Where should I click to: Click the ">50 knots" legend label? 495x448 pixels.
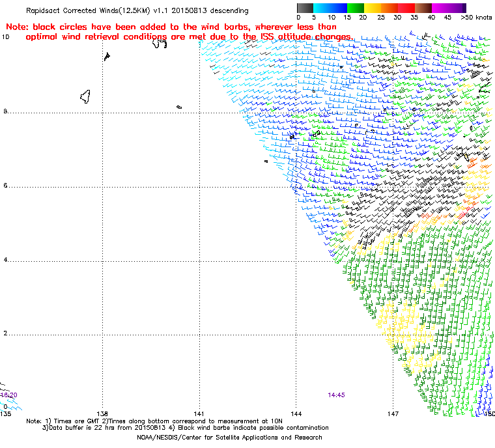click(475, 18)
